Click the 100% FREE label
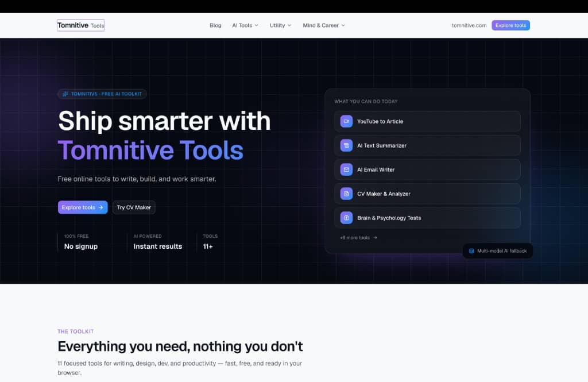 (x=76, y=236)
